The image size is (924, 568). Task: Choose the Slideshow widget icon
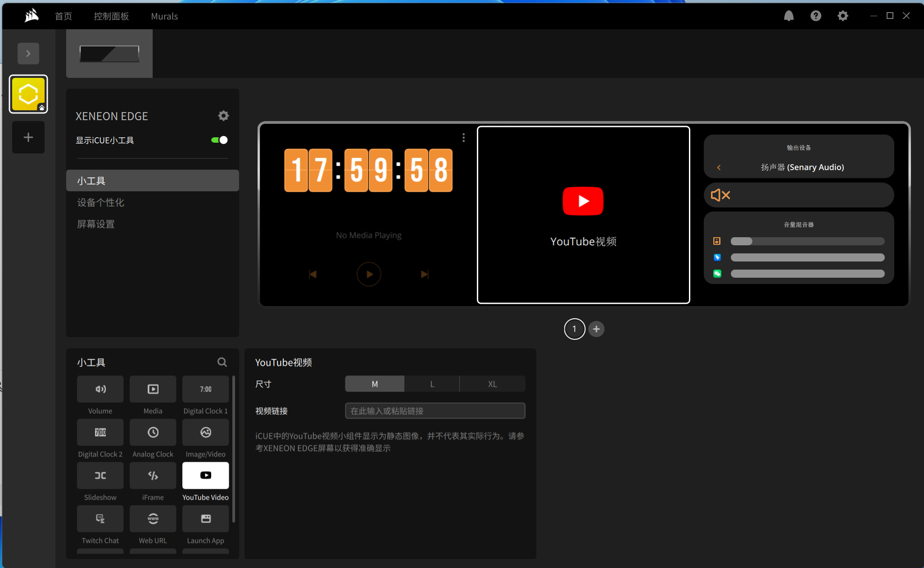click(x=100, y=476)
